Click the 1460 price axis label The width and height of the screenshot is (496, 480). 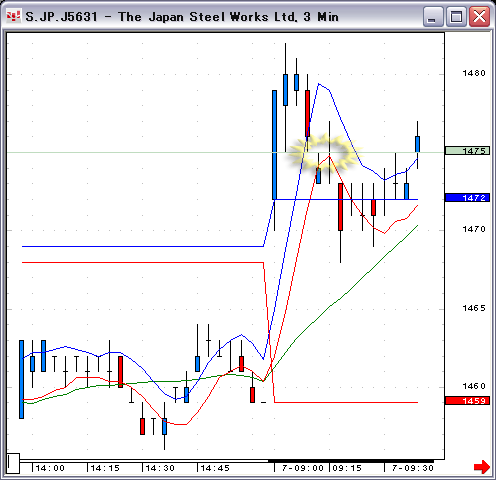click(x=474, y=386)
